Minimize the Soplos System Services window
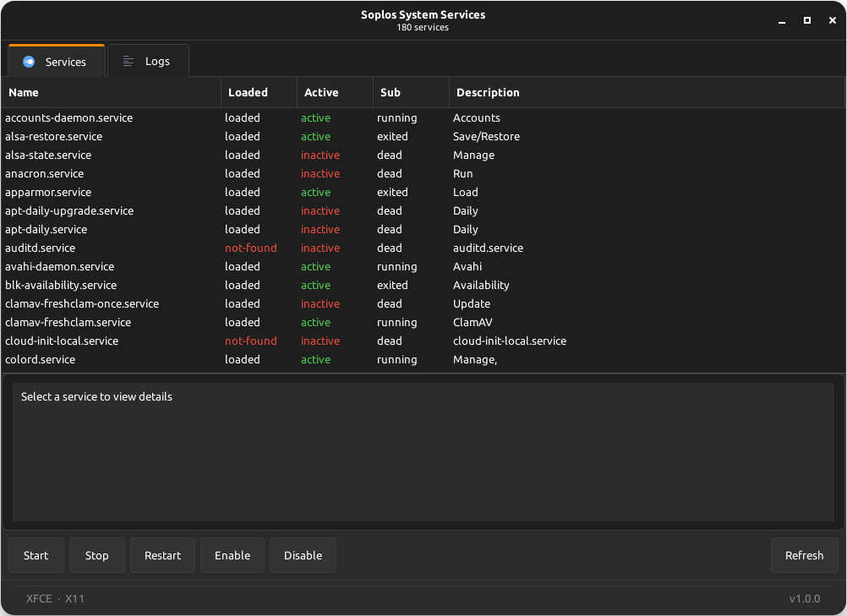The width and height of the screenshot is (847, 616). pyautogui.click(x=782, y=21)
